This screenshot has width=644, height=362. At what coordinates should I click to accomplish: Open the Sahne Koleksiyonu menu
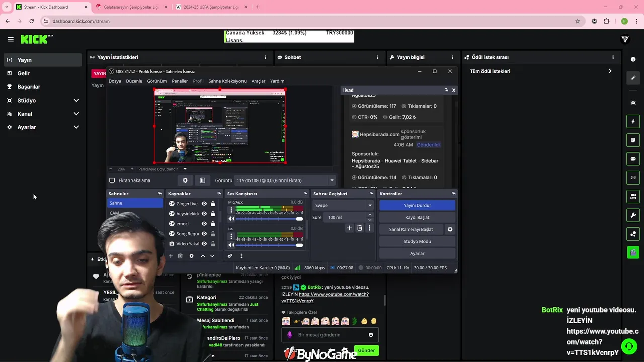click(227, 81)
